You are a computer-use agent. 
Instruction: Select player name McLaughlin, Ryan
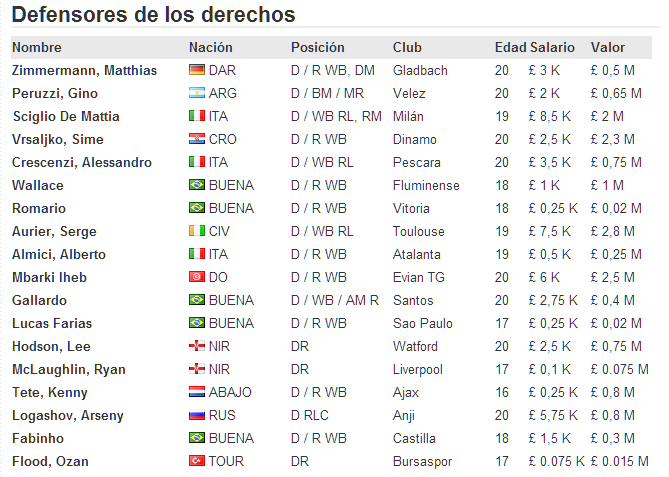[69, 369]
